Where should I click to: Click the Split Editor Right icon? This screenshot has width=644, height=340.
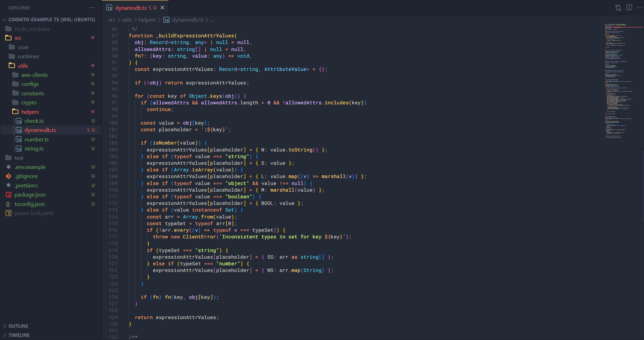coord(629,8)
